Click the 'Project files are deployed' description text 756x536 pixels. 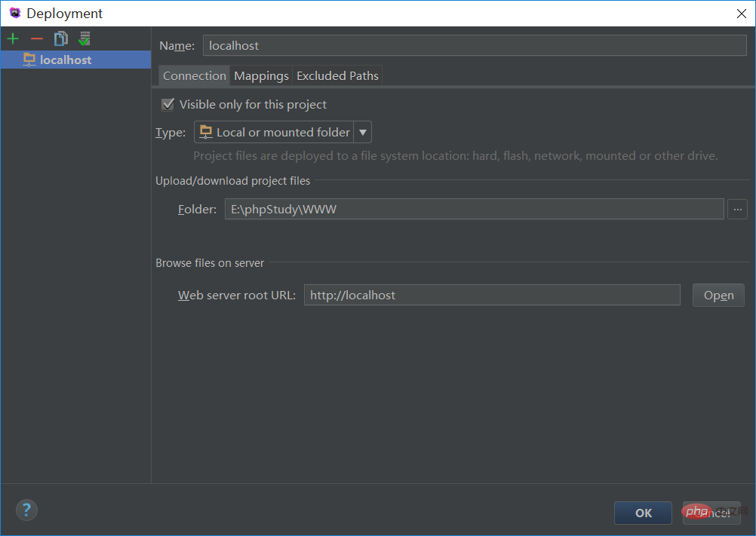(456, 155)
